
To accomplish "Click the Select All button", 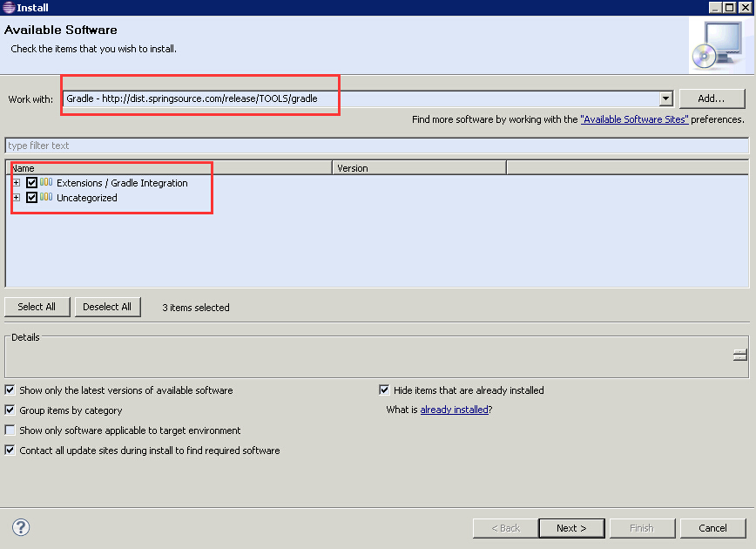I will [x=37, y=307].
